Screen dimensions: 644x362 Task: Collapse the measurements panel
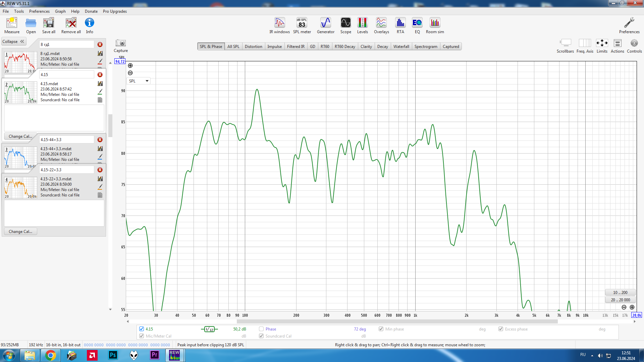(13, 42)
